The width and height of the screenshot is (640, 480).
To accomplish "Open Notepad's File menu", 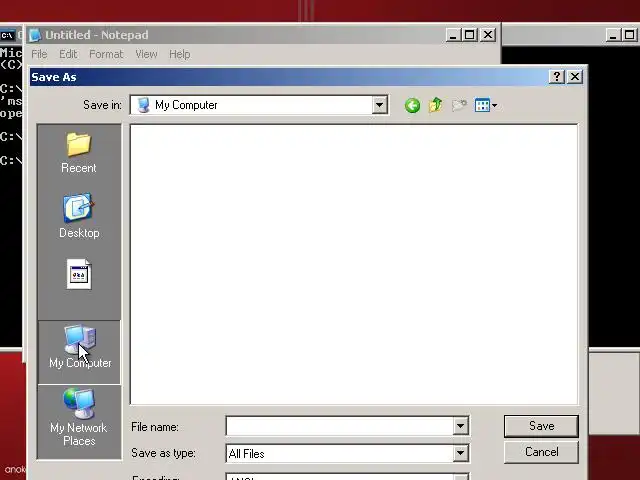I will coord(39,54).
